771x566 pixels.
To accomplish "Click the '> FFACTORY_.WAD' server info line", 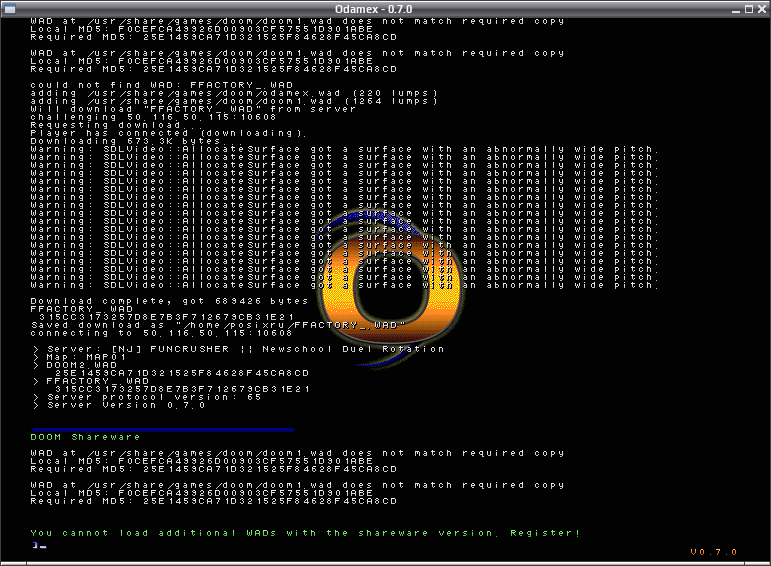I will tap(91, 381).
